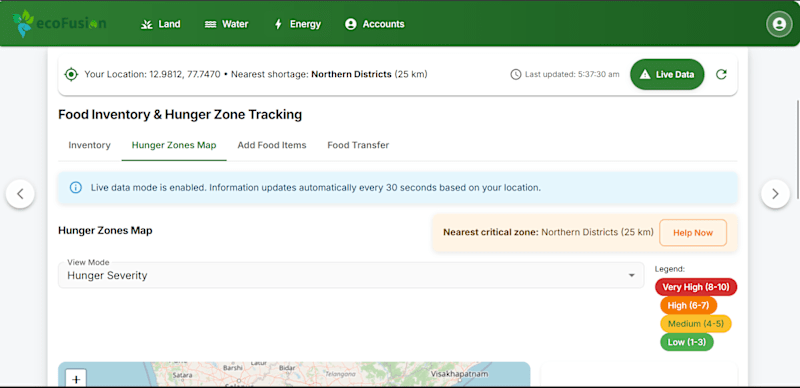Click the refresh icon beside Live Data
800x388 pixels.
tap(721, 75)
